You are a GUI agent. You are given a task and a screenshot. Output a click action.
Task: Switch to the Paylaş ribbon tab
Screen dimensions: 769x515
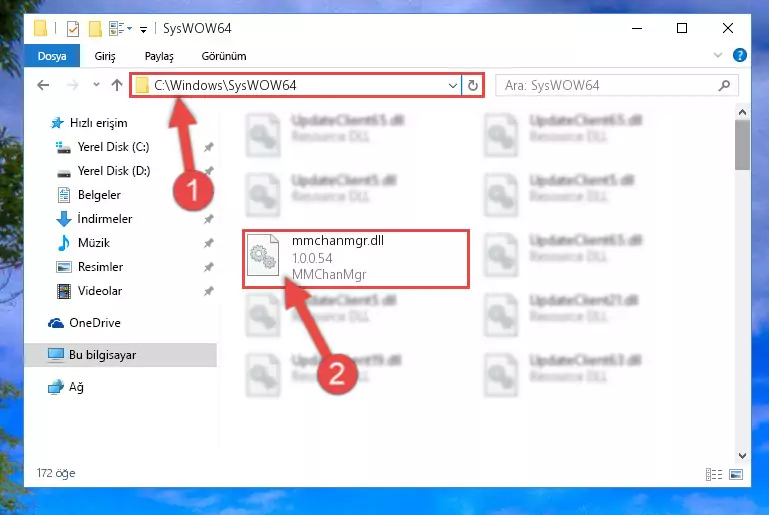(159, 56)
